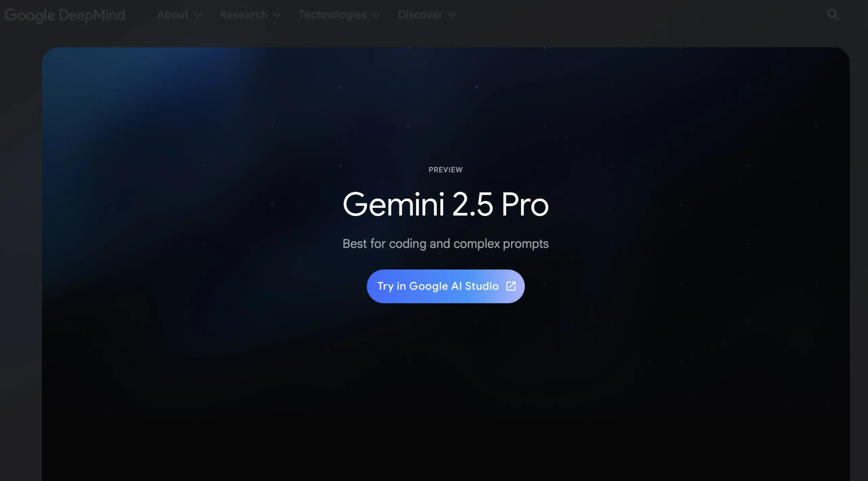Click the PREVIEW label text
This screenshot has height=481, width=868.
(446, 170)
